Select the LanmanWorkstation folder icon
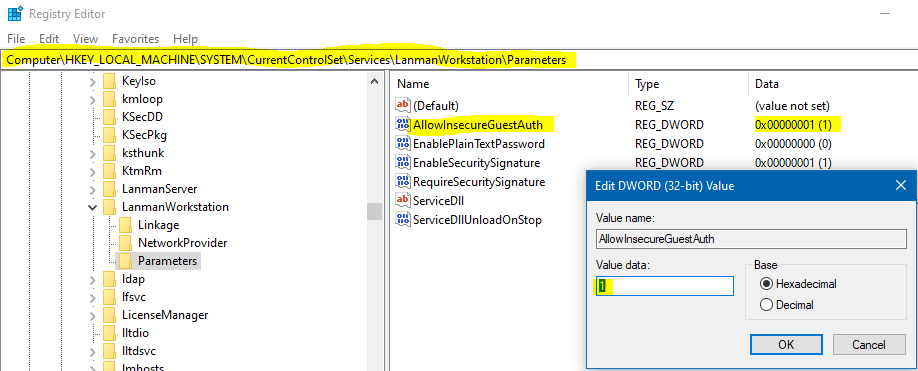This screenshot has height=371, width=918. point(109,207)
